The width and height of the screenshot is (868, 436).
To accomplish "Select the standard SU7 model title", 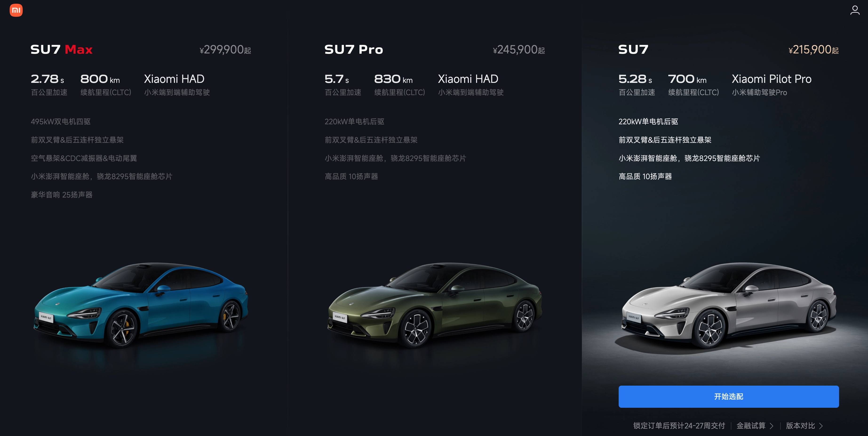I will click(633, 50).
